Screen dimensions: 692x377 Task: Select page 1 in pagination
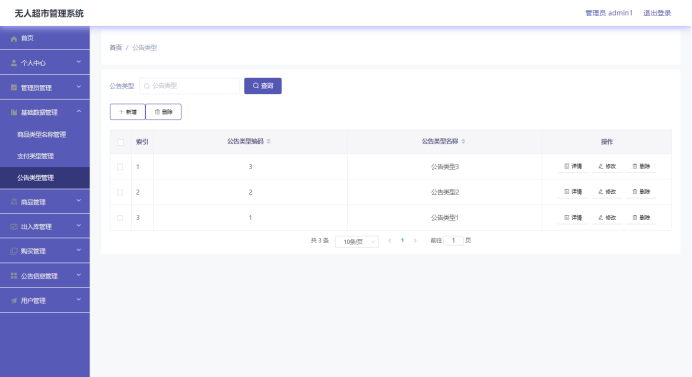(x=402, y=241)
